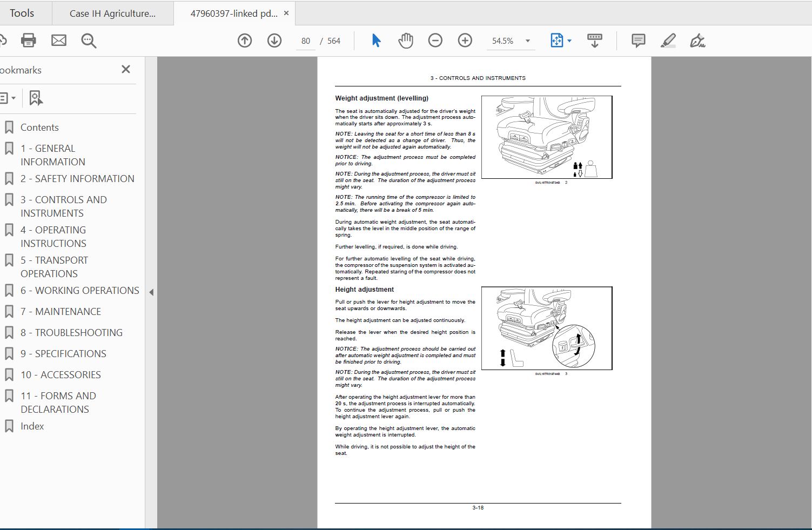812x530 pixels.
Task: Select the highlight text tool
Action: click(x=668, y=41)
